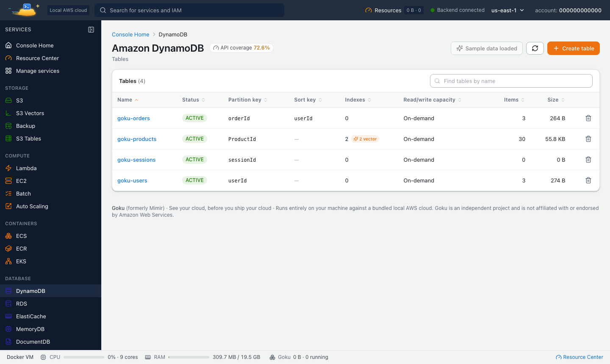Open Resource Center link in status bar
Image resolution: width=610 pixels, height=364 pixels.
click(579, 357)
